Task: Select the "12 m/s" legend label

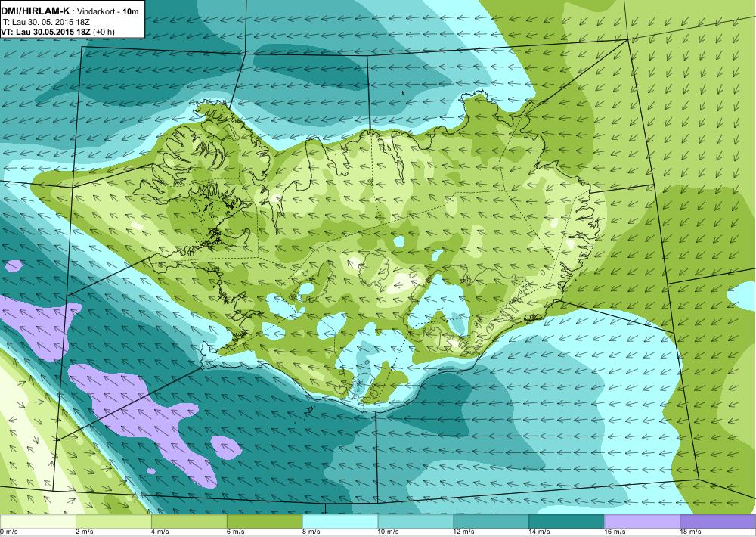Action: 464,532
